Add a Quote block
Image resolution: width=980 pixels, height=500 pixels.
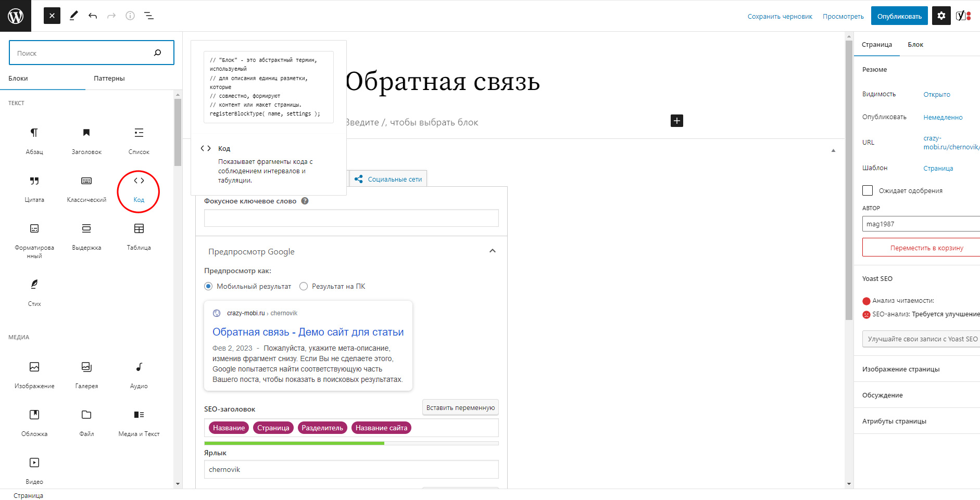[x=34, y=188]
